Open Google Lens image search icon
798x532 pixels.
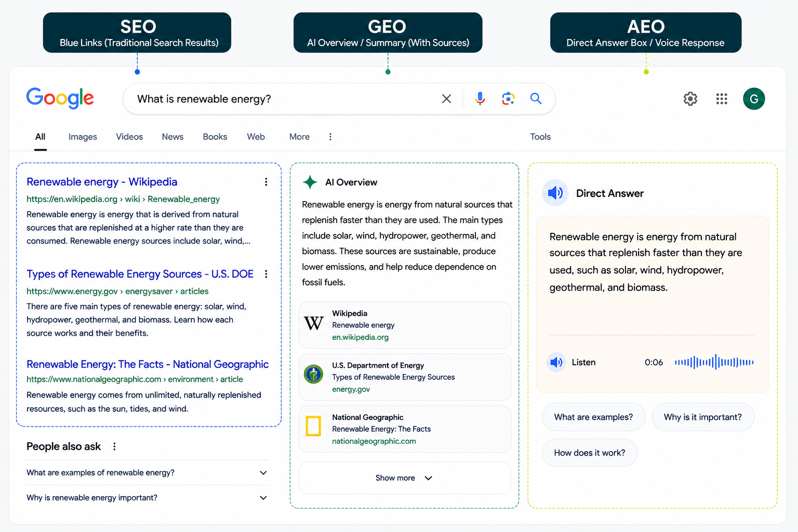508,98
